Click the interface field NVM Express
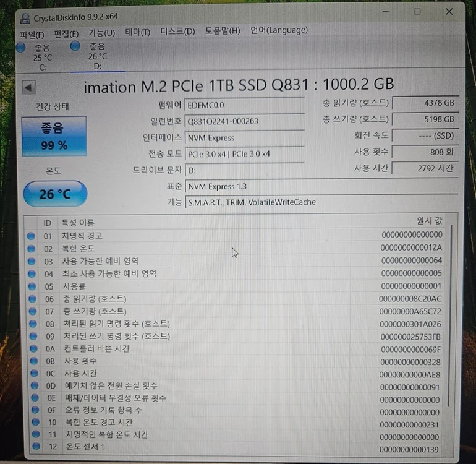Image resolution: width=476 pixels, height=464 pixels. [x=244, y=137]
